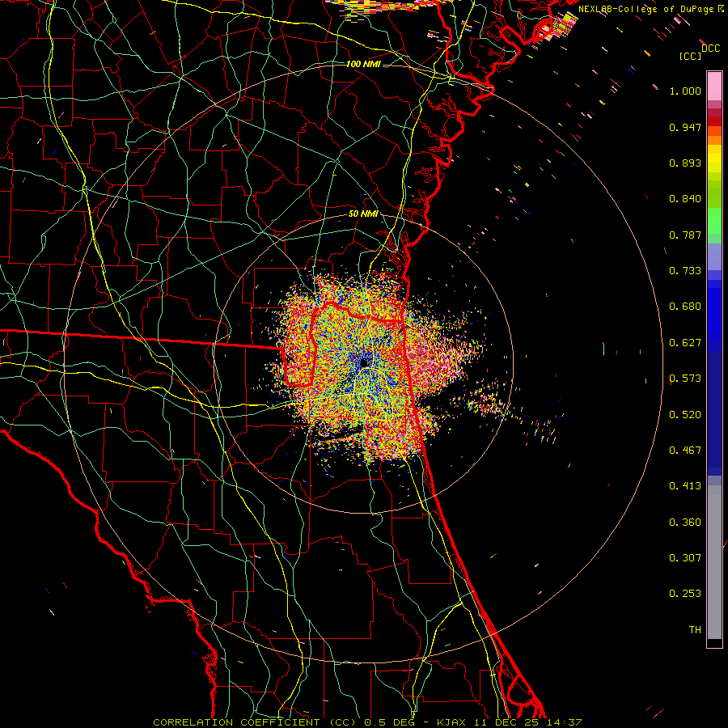Image resolution: width=728 pixels, height=728 pixels.
Task: Click the NEXLAB-College of DuPage credit text
Action: [650, 9]
